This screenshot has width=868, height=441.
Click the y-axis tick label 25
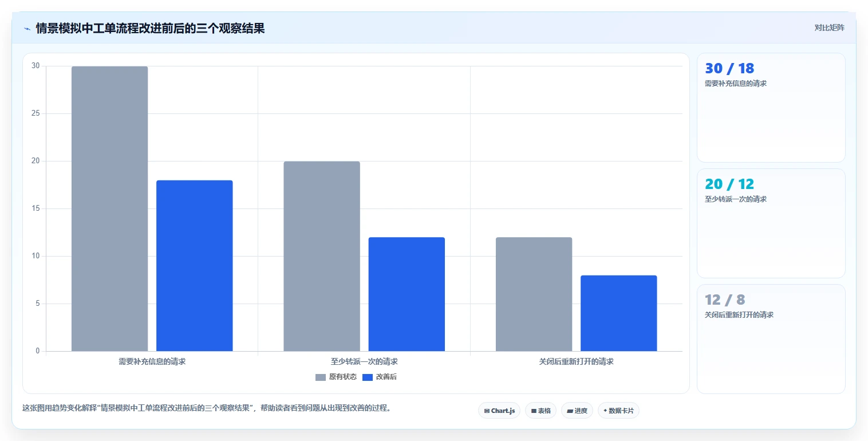tap(35, 113)
